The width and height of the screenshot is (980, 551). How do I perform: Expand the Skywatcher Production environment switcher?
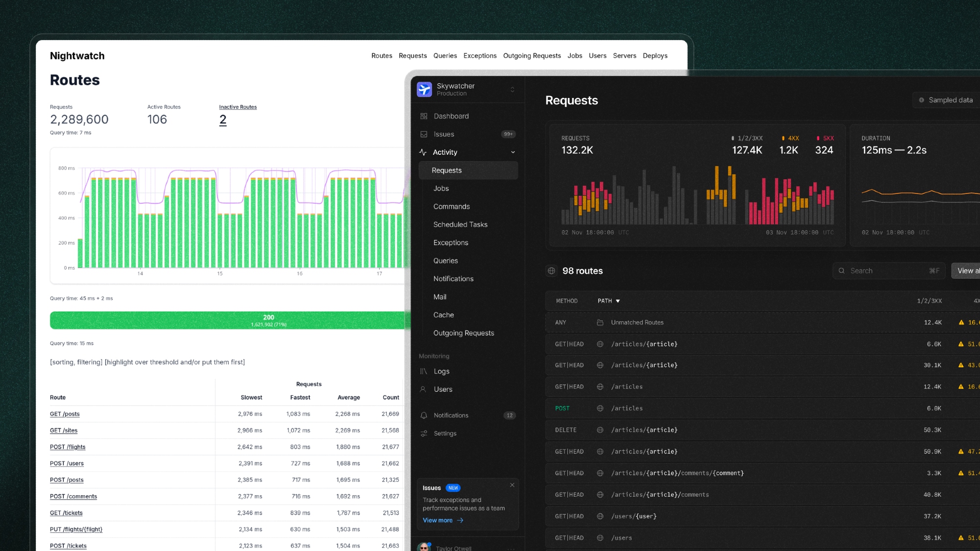(513, 90)
